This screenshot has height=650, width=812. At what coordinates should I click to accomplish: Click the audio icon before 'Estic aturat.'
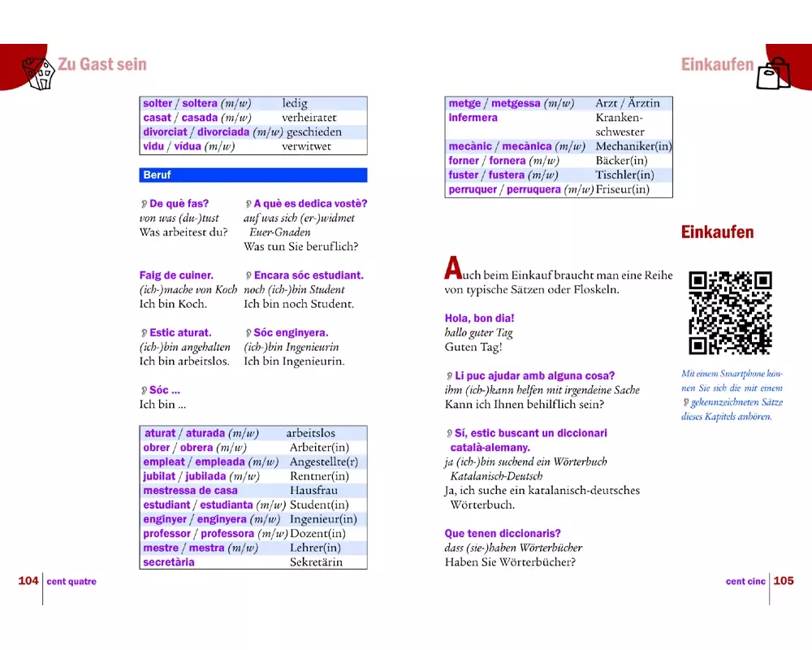click(144, 333)
